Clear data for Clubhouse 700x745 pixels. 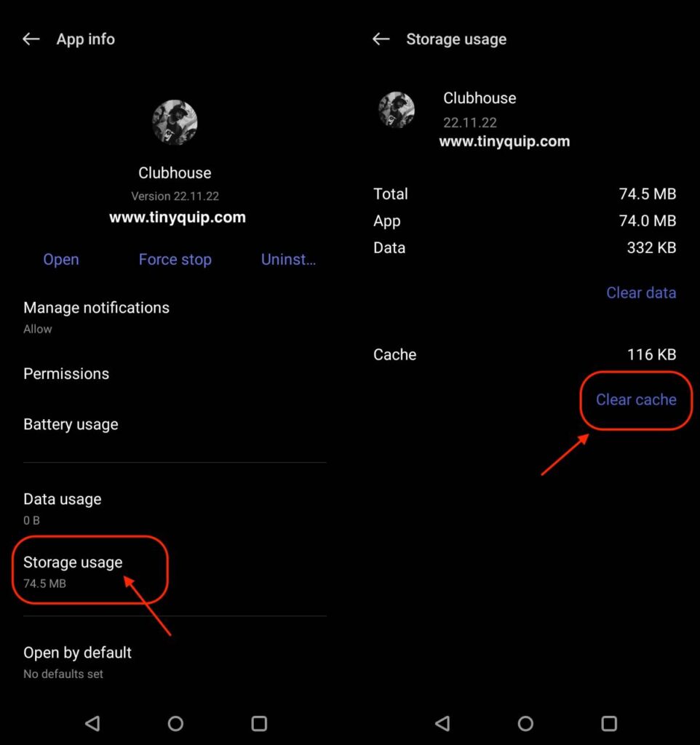click(640, 292)
